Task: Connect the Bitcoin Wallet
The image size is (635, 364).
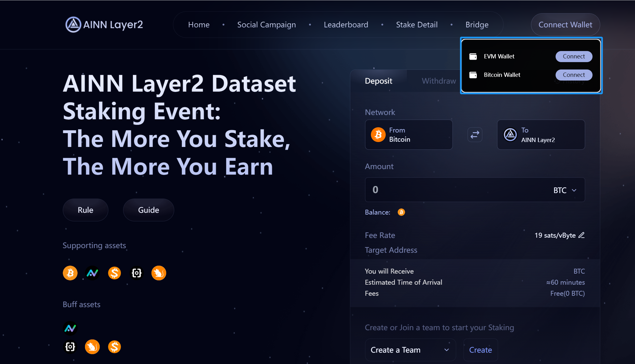Action: pyautogui.click(x=574, y=75)
